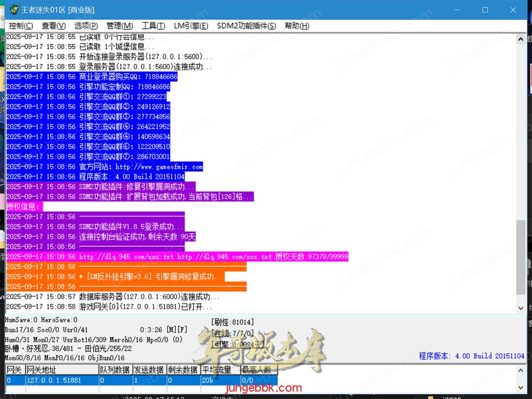Open the 选项(P) menu
Screen dimensions: 532x399
(x=86, y=26)
